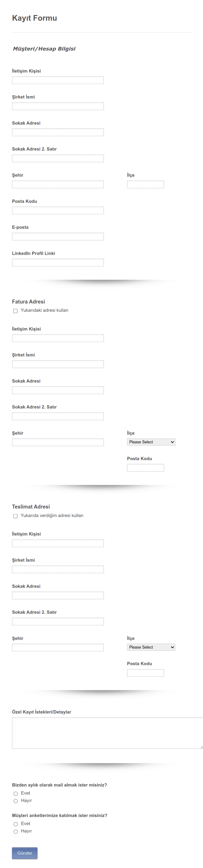Viewport: 203px width, 868px height.
Task: Select Evet for customer survey question
Action: 15,824
